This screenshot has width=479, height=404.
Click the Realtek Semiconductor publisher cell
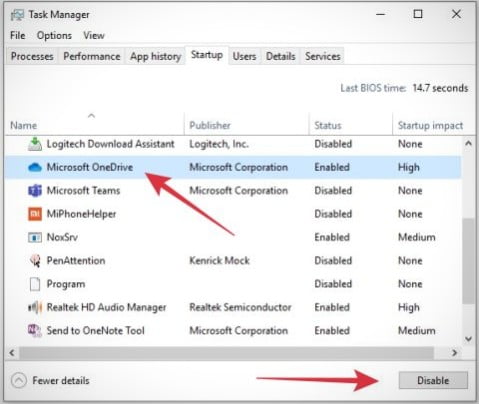click(240, 307)
